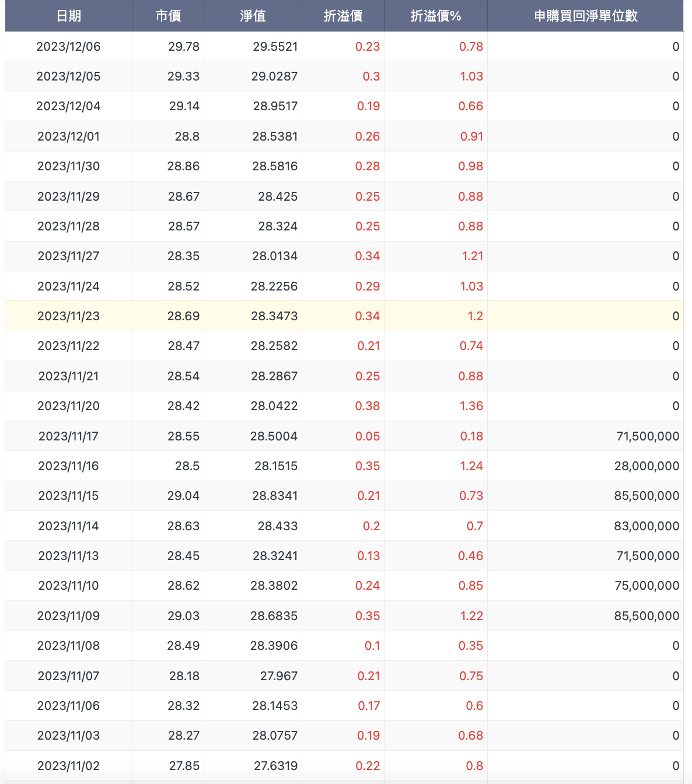Click the 折溢價 column header
Screen dimensions: 692x784
343,16
